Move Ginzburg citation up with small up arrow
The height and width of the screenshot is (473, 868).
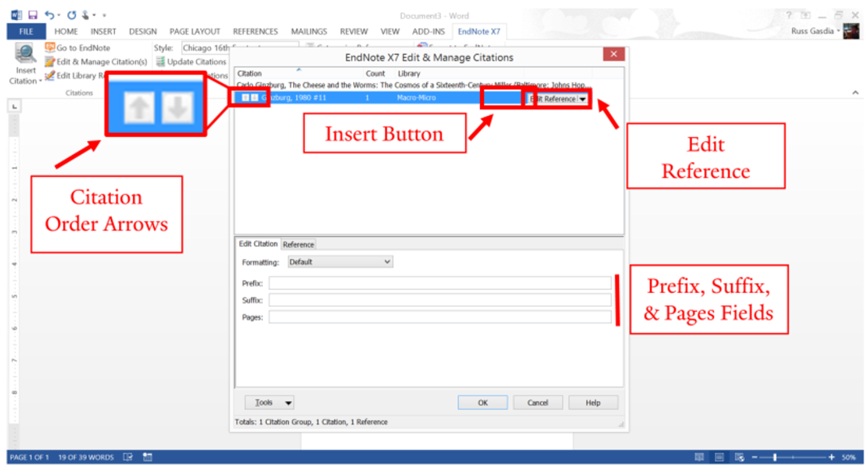[x=245, y=98]
